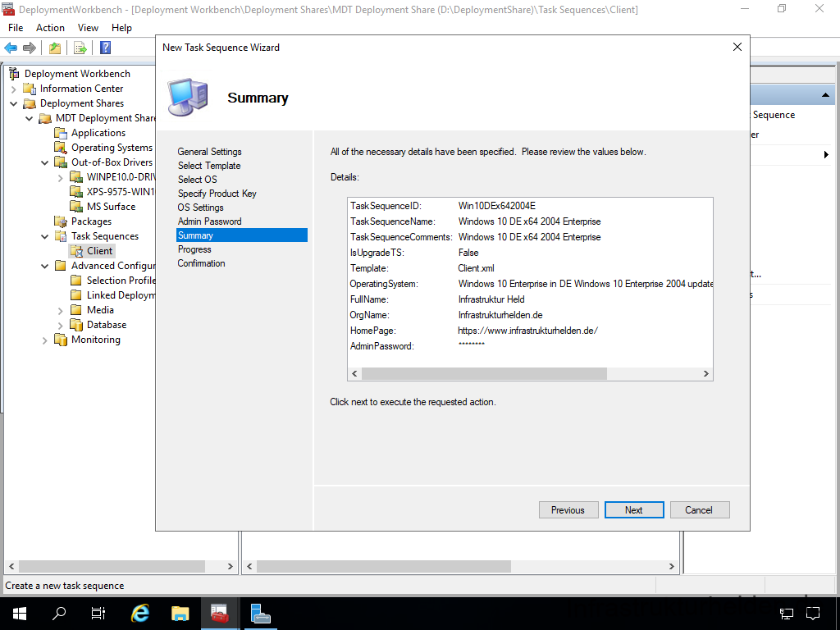This screenshot has height=630, width=840.
Task: Click the Export list toolbar icon
Action: 80,48
